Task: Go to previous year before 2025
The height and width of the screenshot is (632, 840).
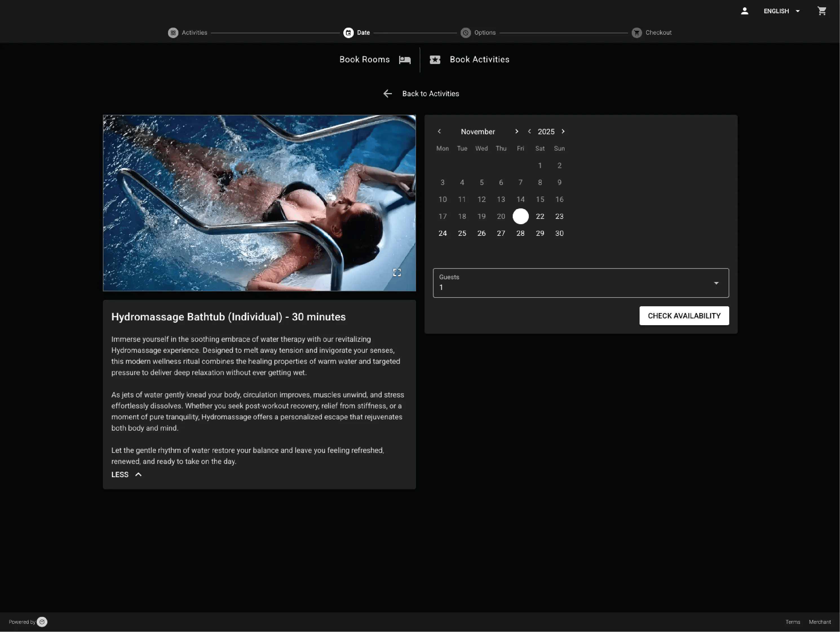Action: click(x=529, y=131)
